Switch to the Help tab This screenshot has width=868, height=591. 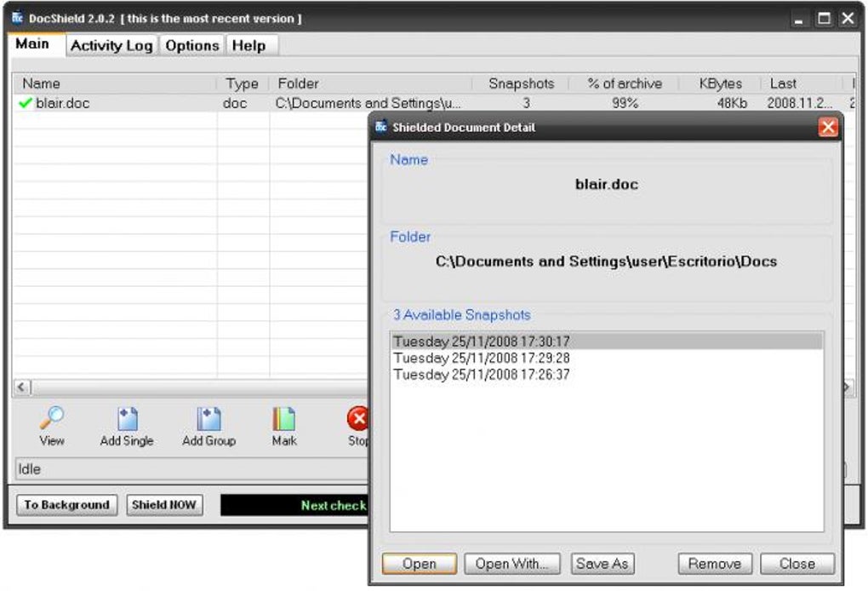pos(249,45)
